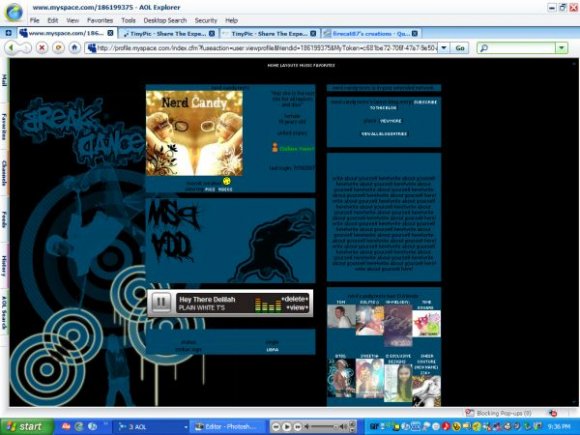
Task: Click the ADD graffiti contact image
Action: point(172,247)
